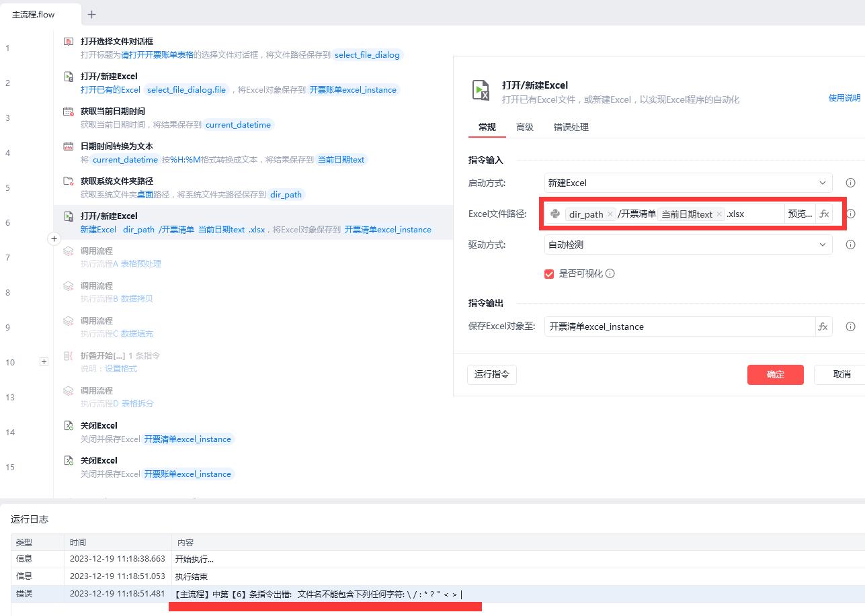Click the Python icon in the file path field
This screenshot has width=865, height=616.
pyautogui.click(x=555, y=214)
